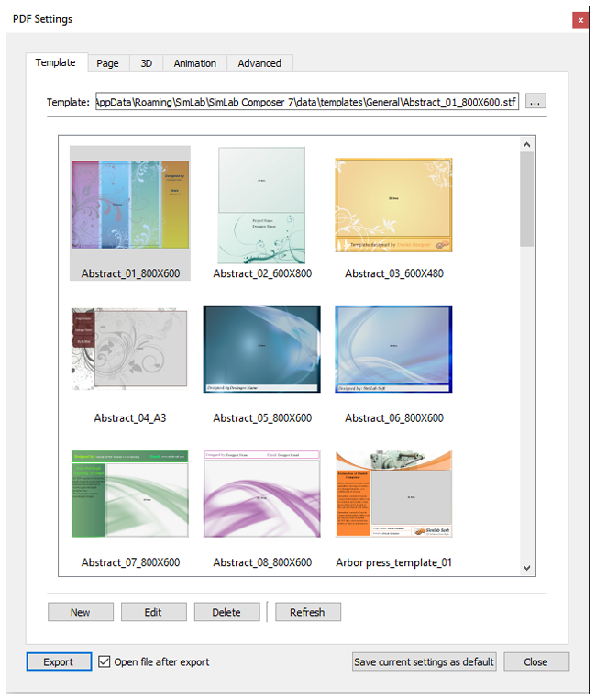Click the template browse ellipsis button
Viewport: 596px width, 700px height.
click(536, 102)
